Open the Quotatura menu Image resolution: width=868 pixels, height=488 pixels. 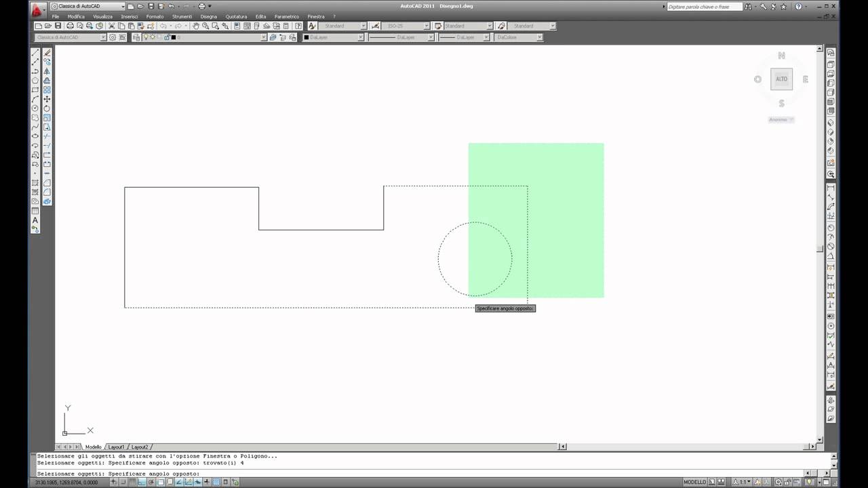coord(237,16)
